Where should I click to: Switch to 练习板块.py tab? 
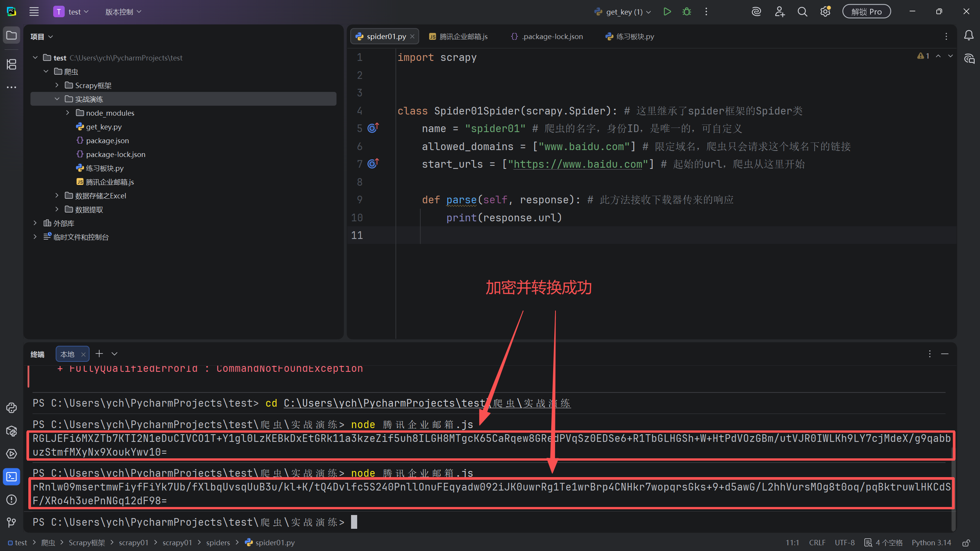pos(630,36)
